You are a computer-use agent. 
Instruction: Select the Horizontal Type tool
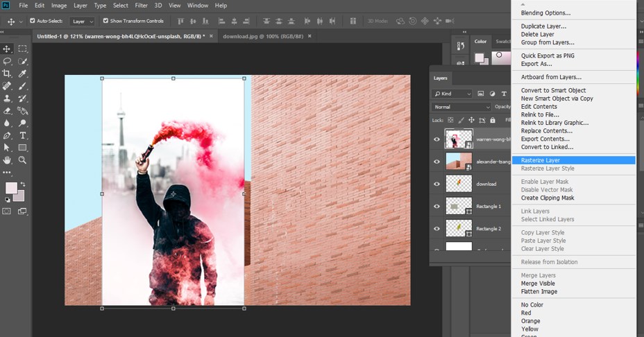tap(23, 135)
